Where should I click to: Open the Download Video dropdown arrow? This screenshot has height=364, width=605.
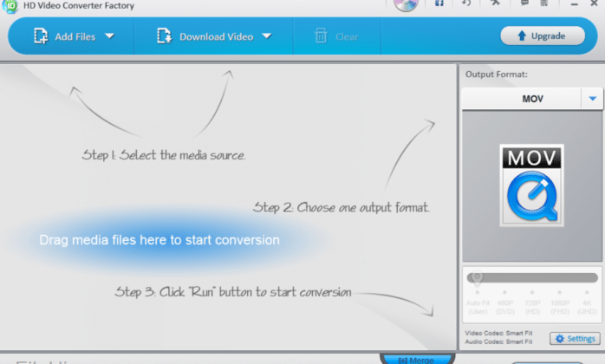pos(267,36)
